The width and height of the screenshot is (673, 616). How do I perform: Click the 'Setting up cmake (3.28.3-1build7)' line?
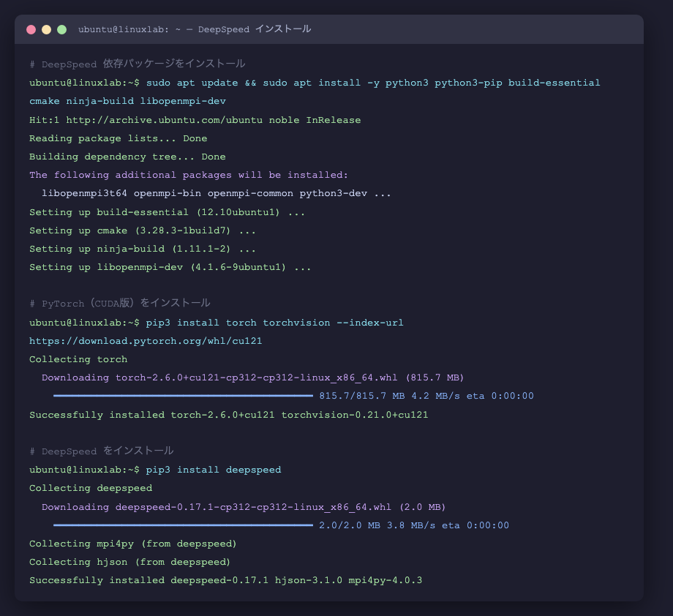(143, 231)
